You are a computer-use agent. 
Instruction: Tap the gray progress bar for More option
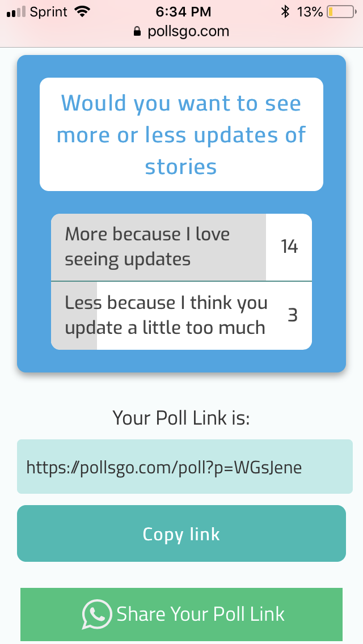point(158,247)
